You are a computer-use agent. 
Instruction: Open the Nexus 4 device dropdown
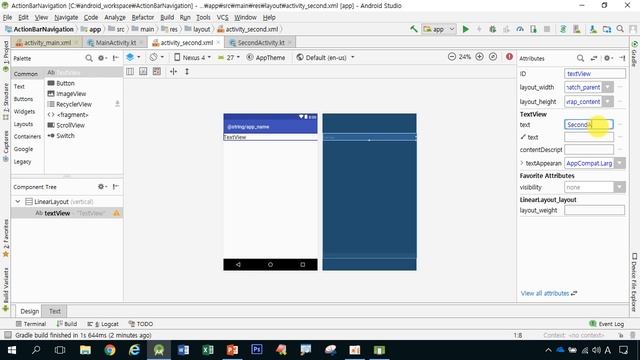point(193,58)
